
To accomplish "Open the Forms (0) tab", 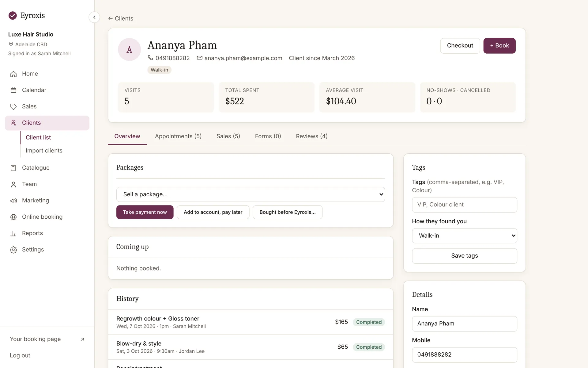I will click(268, 136).
